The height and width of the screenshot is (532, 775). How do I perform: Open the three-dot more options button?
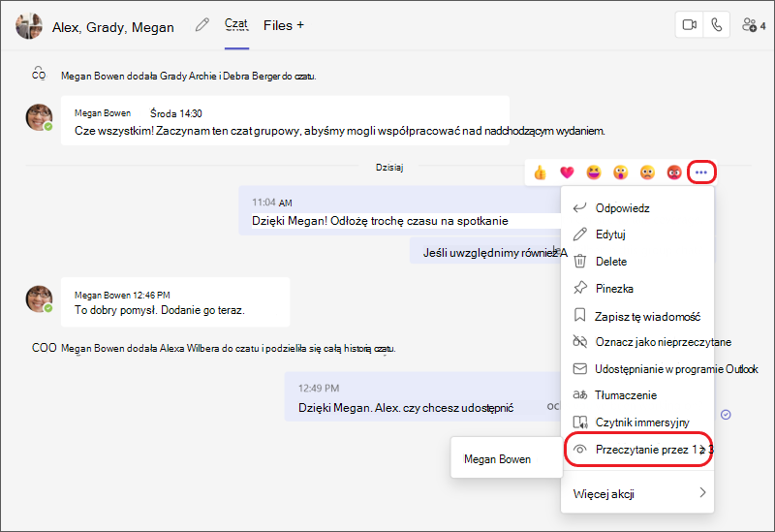coord(700,172)
